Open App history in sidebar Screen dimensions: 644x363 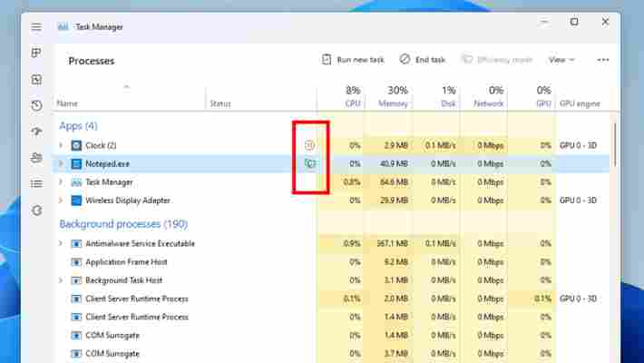[36, 105]
